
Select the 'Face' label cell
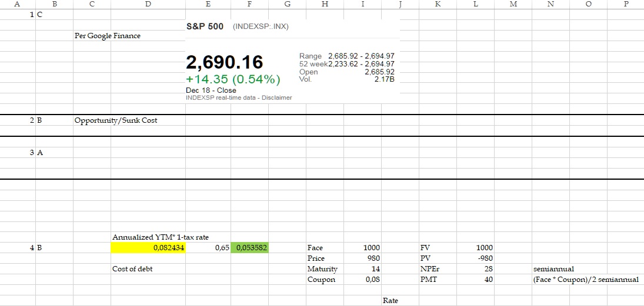coord(315,248)
